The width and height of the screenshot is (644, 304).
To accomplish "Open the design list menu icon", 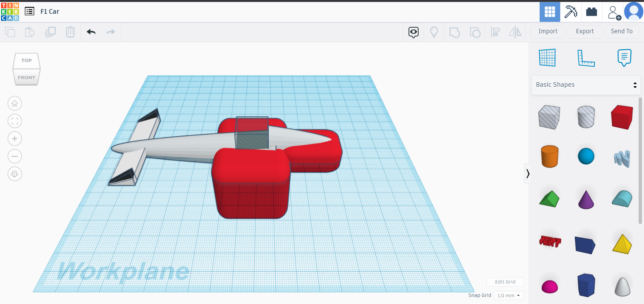I will tap(30, 11).
